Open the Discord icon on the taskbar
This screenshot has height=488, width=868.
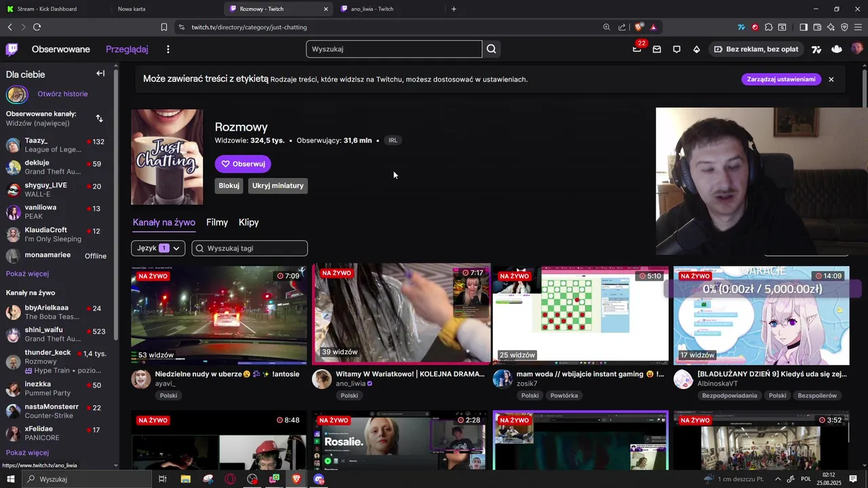tap(319, 479)
